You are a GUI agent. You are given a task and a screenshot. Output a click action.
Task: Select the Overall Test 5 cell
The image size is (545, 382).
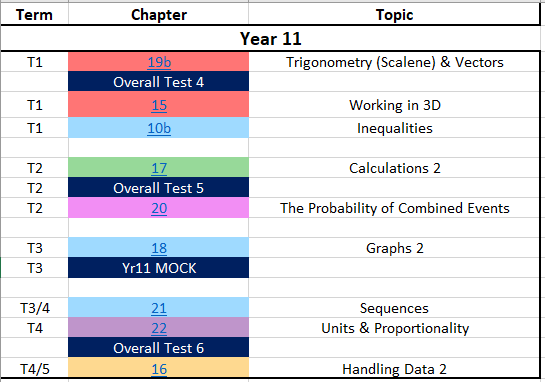(x=158, y=188)
